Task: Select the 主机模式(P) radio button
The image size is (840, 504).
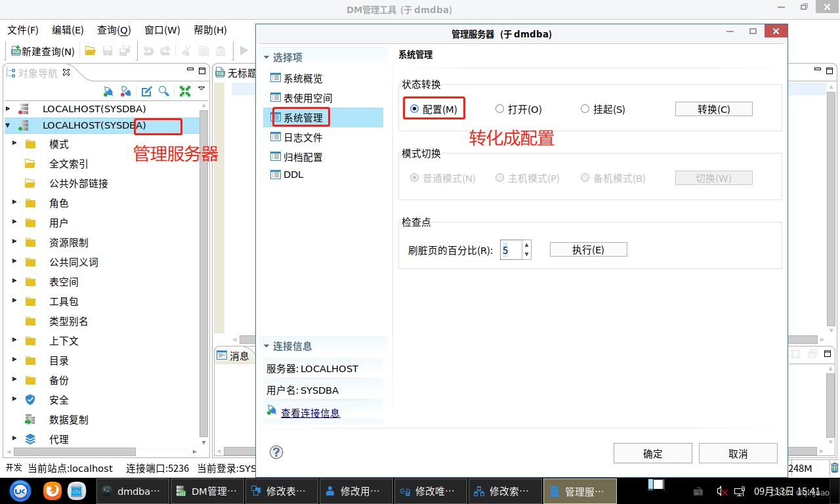Action: [x=499, y=178]
